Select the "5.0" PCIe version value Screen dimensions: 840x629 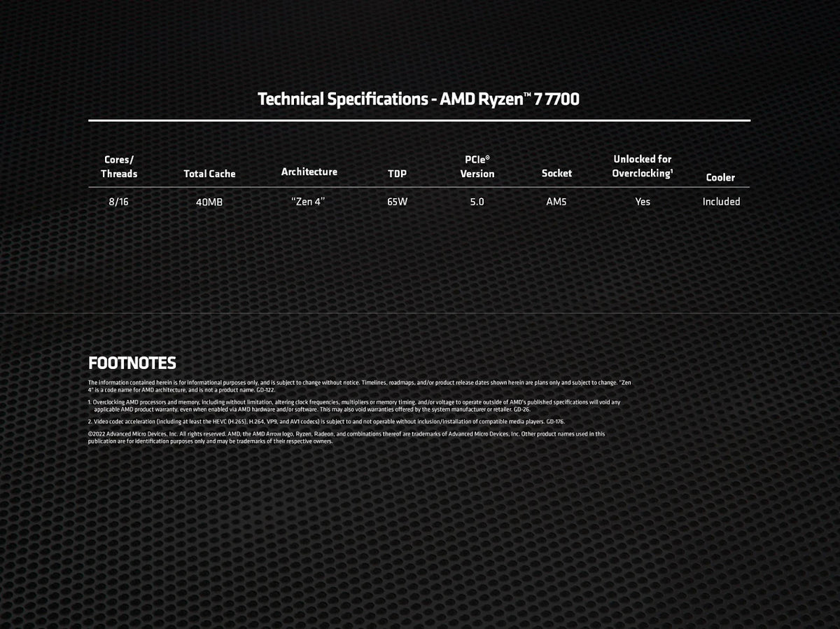pyautogui.click(x=477, y=202)
